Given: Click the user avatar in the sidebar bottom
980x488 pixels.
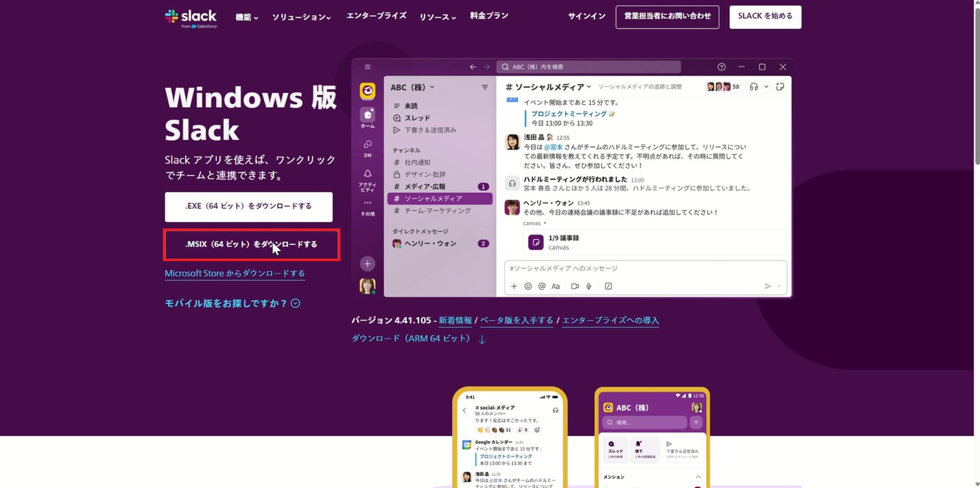Looking at the screenshot, I should (367, 286).
